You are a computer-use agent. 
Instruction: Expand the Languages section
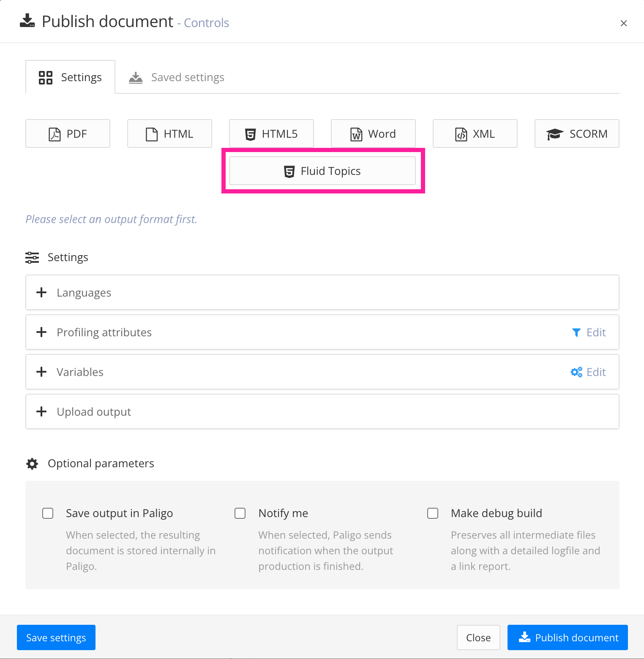coord(41,292)
